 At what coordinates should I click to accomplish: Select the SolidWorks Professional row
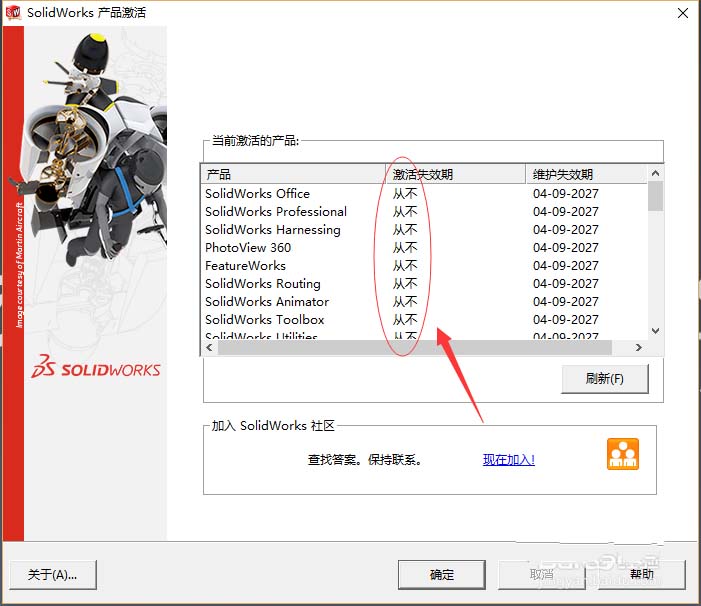coord(424,211)
